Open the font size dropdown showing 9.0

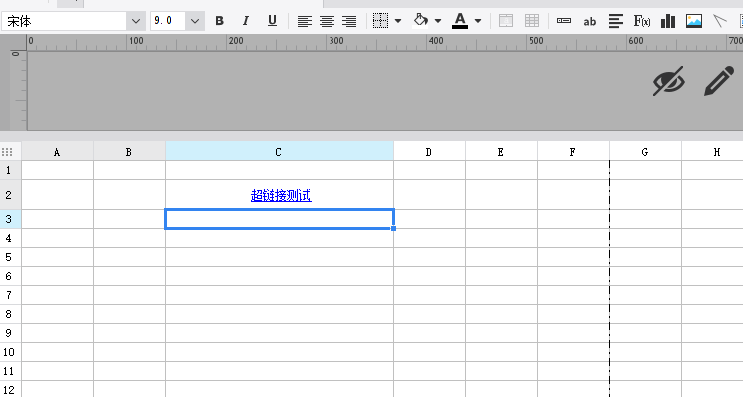[x=195, y=21]
